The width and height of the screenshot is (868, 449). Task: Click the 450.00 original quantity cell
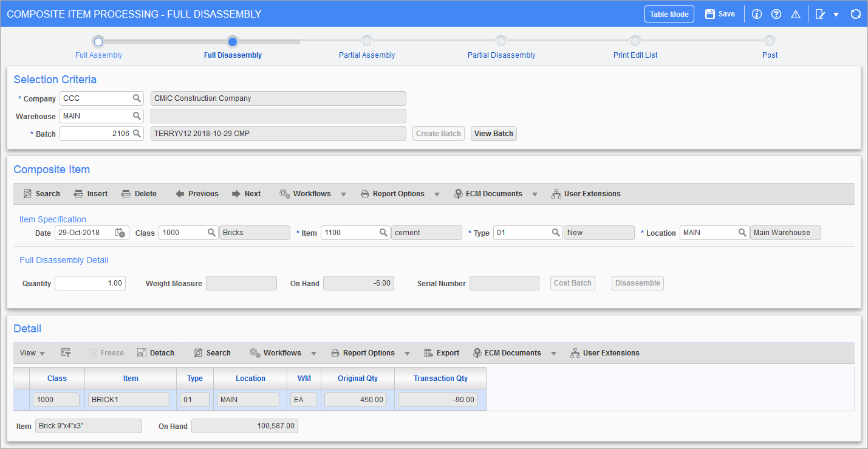tap(355, 400)
